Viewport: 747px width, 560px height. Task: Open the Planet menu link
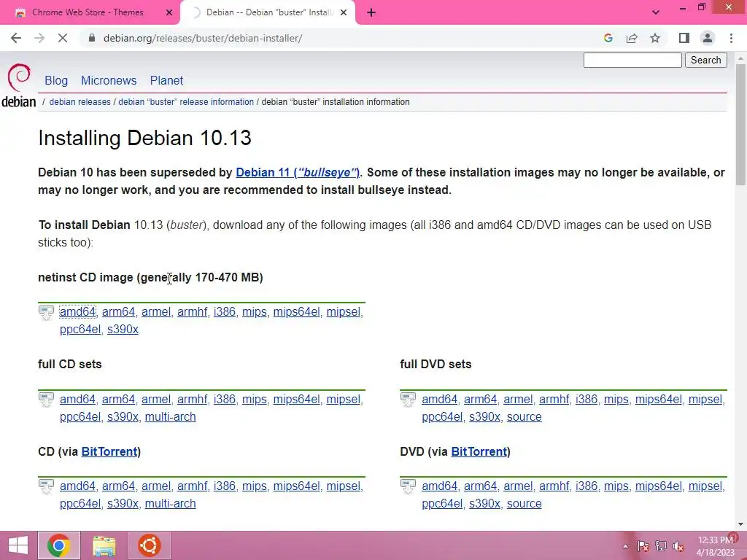coord(166,80)
